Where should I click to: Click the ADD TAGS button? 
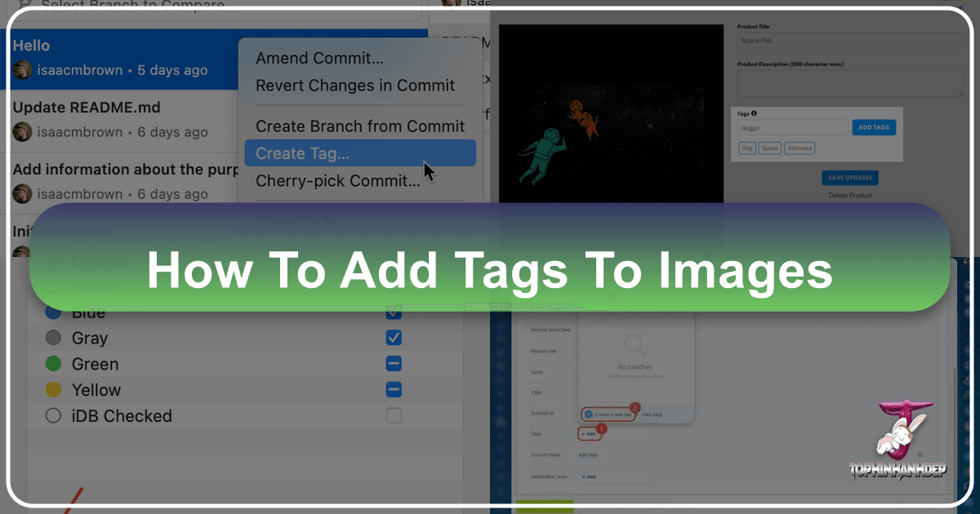[873, 127]
